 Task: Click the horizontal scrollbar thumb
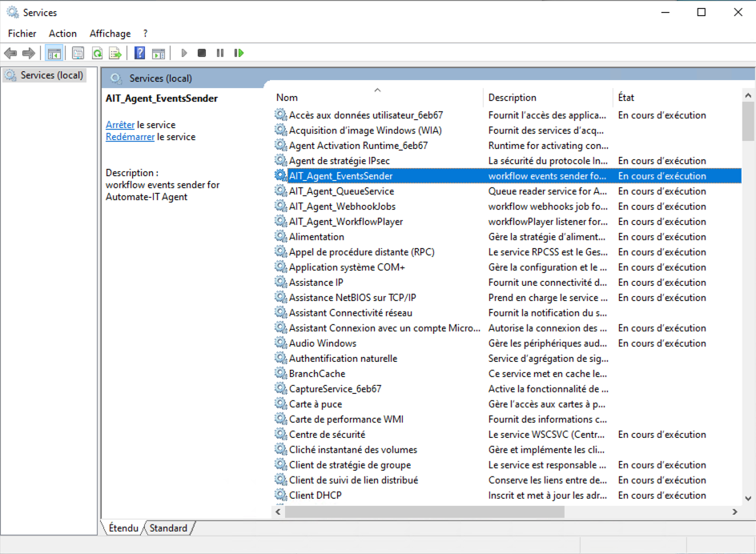point(424,512)
